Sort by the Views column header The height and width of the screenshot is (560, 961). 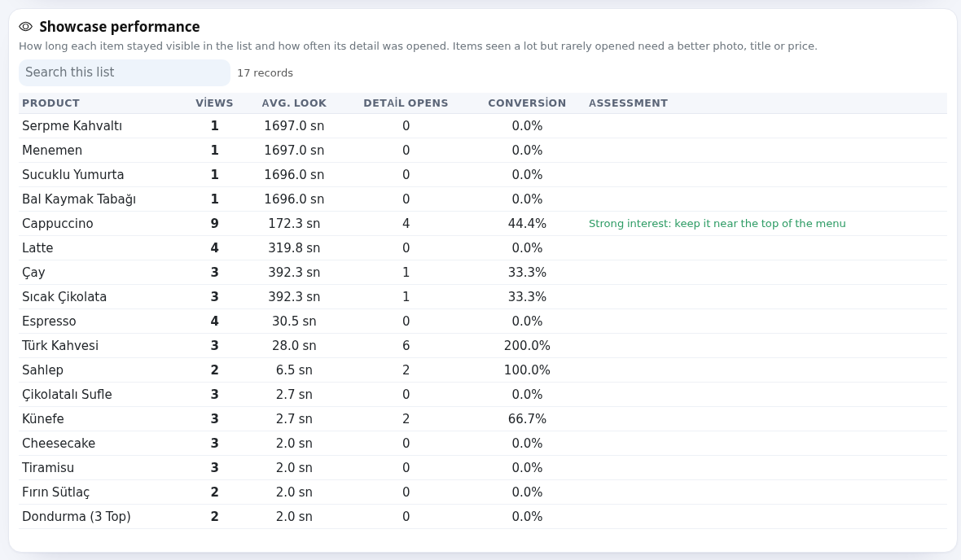click(x=214, y=103)
